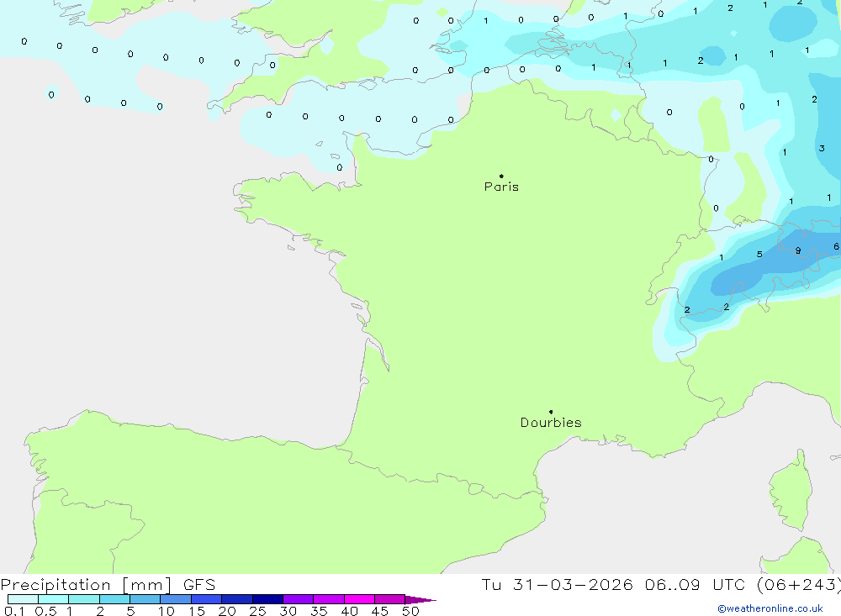Click the 10 legend scale label

pyautogui.click(x=167, y=611)
